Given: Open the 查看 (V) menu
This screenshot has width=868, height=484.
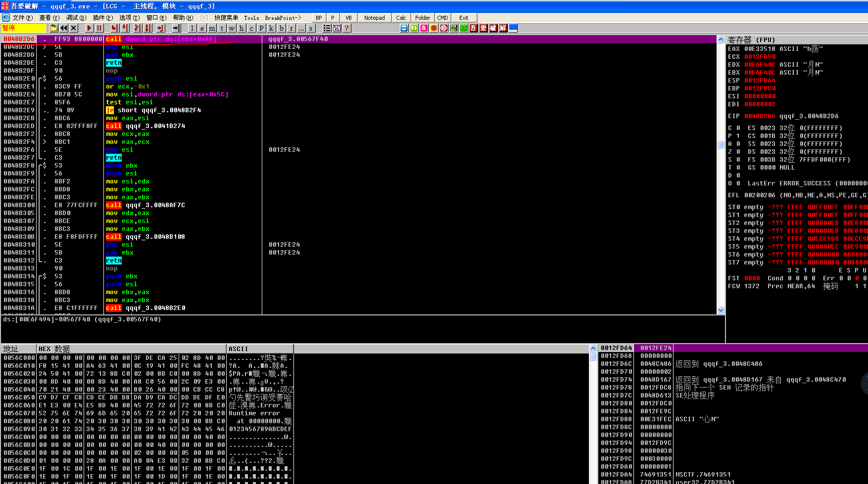Looking at the screenshot, I should 49,18.
